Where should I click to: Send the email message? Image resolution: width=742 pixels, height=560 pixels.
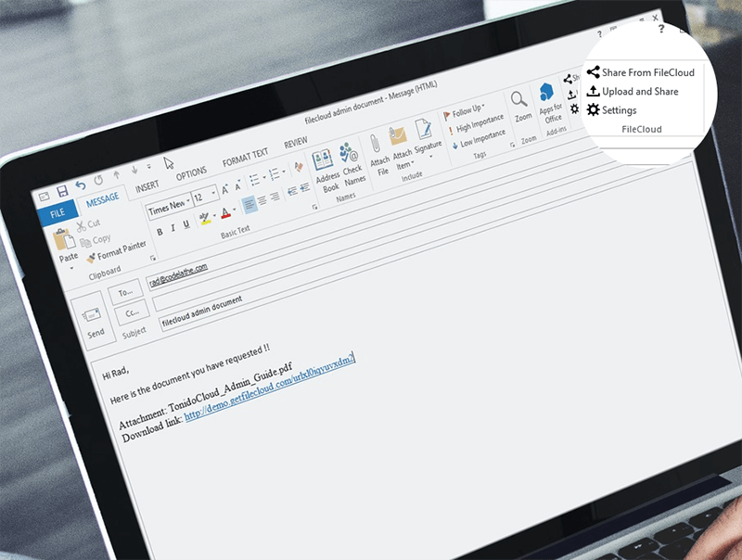click(x=94, y=322)
